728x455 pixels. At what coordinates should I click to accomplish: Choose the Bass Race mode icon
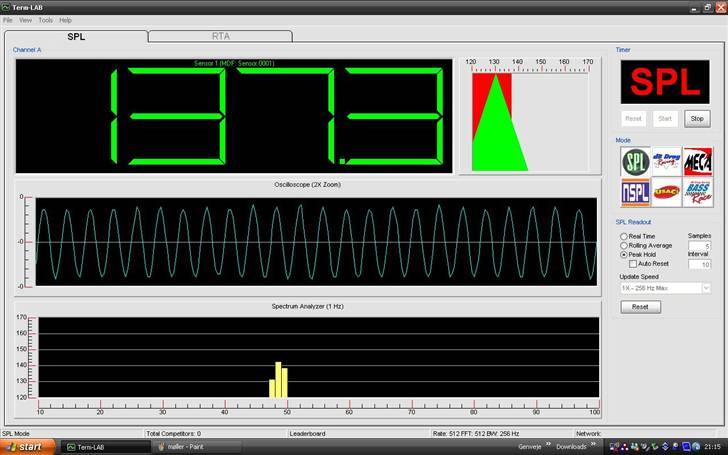[x=697, y=192]
